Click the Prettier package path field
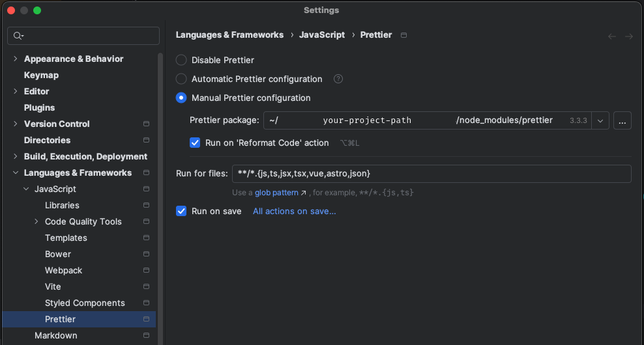644x345 pixels. pos(427,120)
